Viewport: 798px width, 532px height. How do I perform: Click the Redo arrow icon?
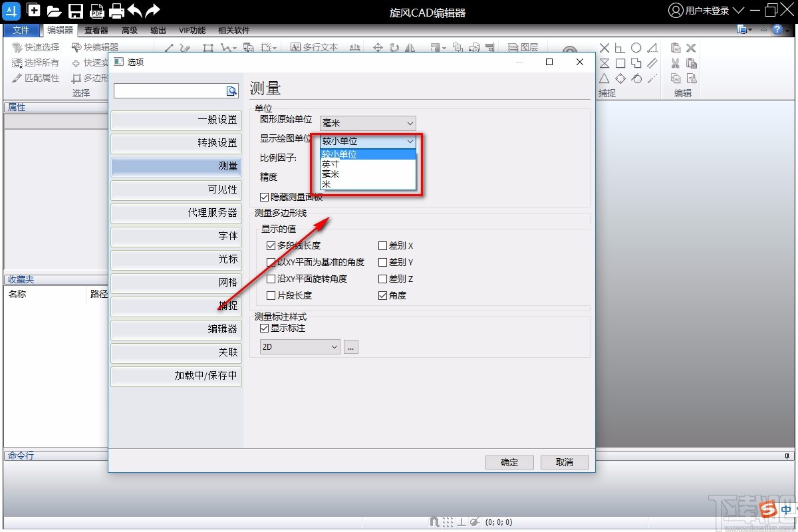coord(153,10)
